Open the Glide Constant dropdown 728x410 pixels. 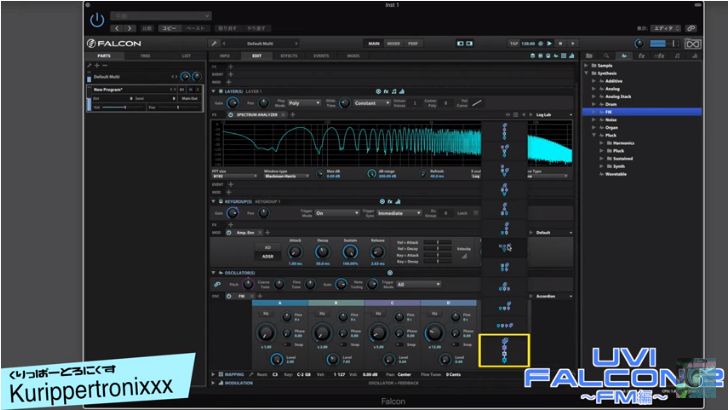point(372,103)
